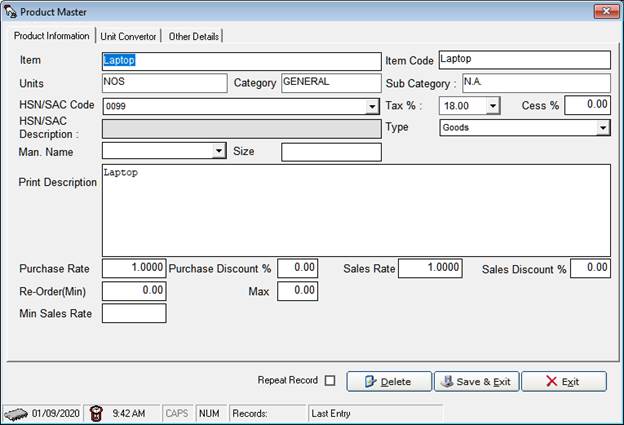Enable the Repeat Record checkbox
Viewport: 624px width, 425px height.
point(330,381)
